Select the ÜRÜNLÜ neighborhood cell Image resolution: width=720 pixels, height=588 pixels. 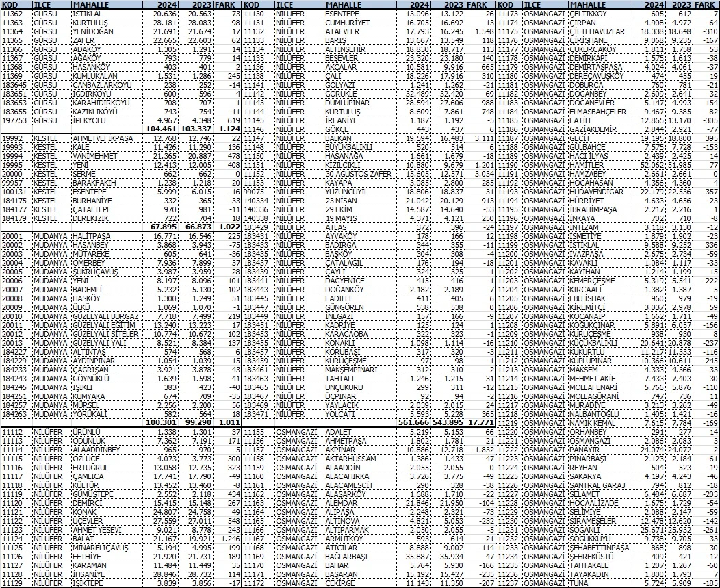[86, 432]
